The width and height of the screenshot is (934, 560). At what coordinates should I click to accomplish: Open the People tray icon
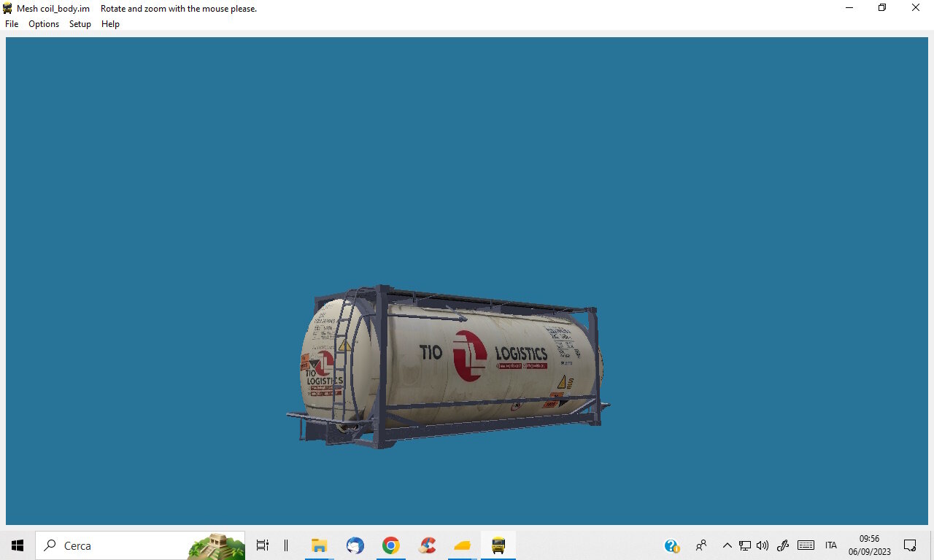(x=701, y=545)
